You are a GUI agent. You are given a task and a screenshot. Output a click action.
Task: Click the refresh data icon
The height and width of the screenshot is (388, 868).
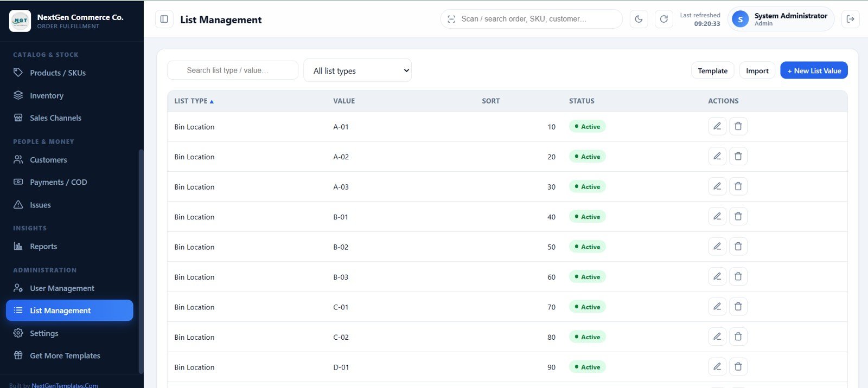(x=663, y=19)
